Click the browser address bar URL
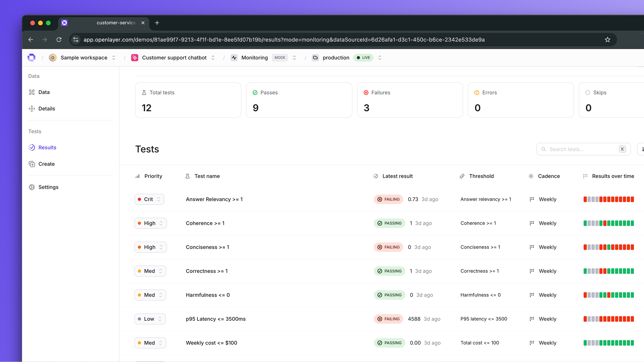The image size is (644, 362). coord(284,40)
